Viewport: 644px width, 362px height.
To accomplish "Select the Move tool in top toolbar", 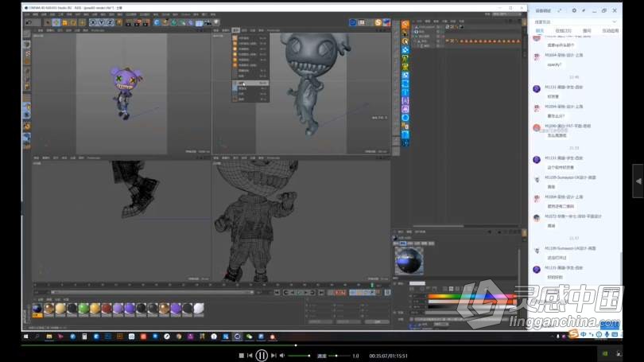I will [56, 22].
